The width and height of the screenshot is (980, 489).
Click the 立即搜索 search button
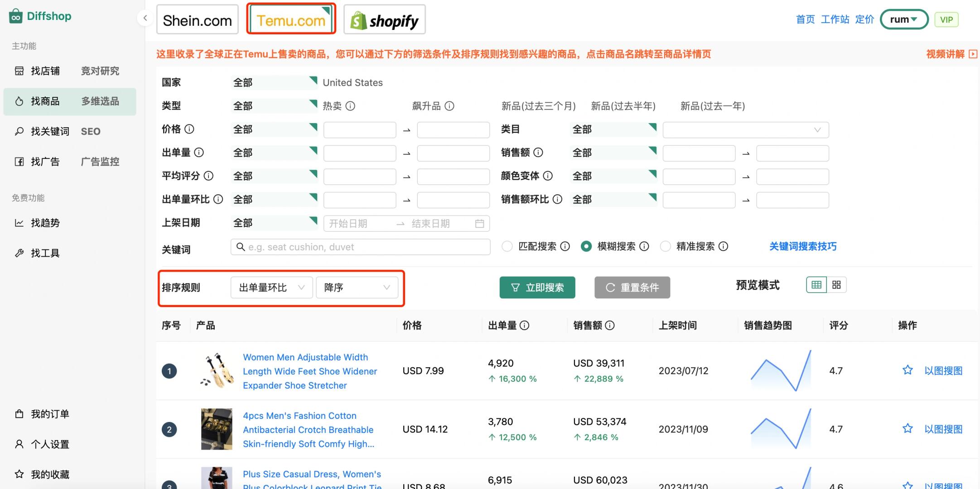tap(537, 288)
